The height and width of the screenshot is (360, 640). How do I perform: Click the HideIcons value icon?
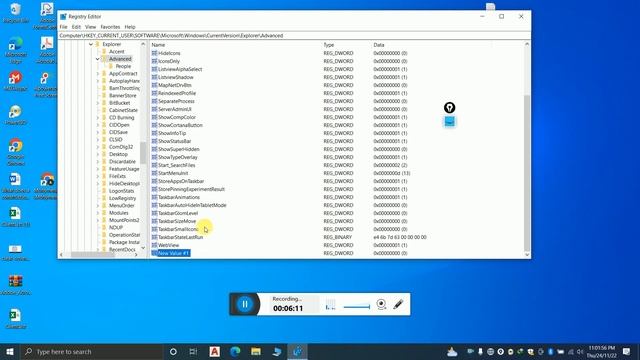(154, 53)
